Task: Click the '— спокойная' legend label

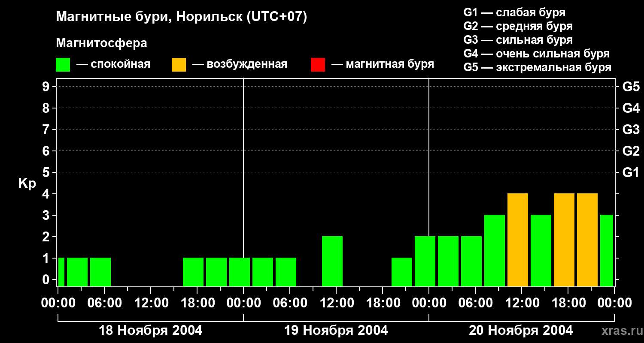Action: point(113,64)
